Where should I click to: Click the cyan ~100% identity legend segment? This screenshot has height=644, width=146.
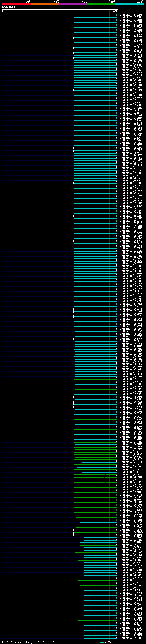[x=130, y=4]
